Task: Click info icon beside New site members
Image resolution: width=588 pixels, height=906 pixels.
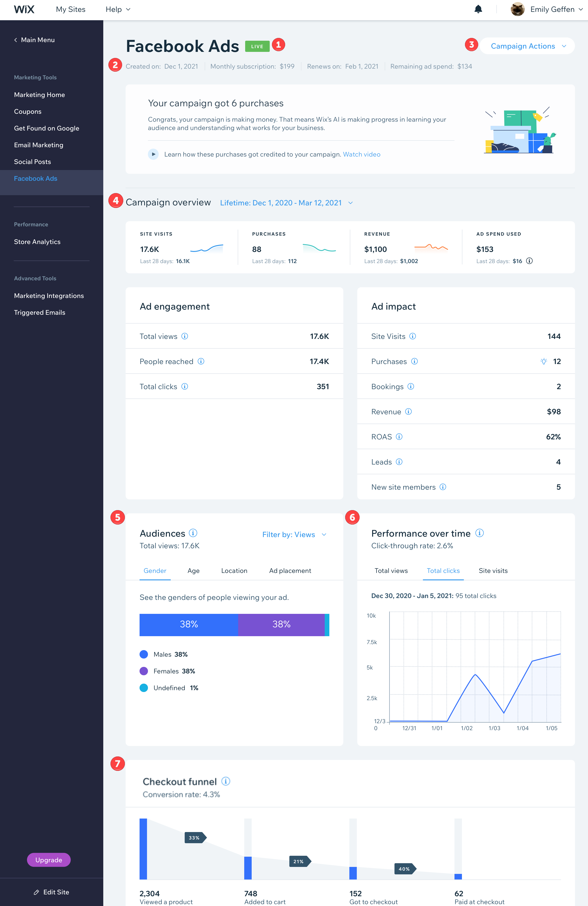Action: coord(443,487)
